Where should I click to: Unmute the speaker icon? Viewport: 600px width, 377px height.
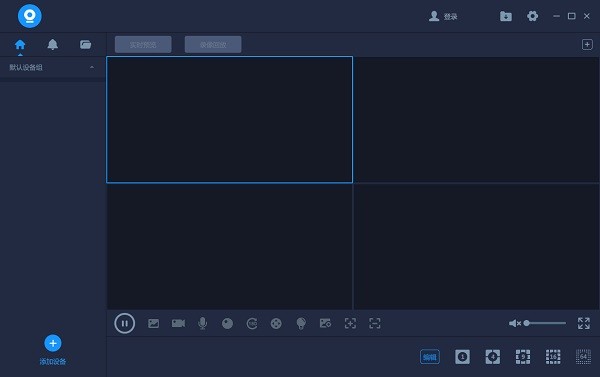515,323
